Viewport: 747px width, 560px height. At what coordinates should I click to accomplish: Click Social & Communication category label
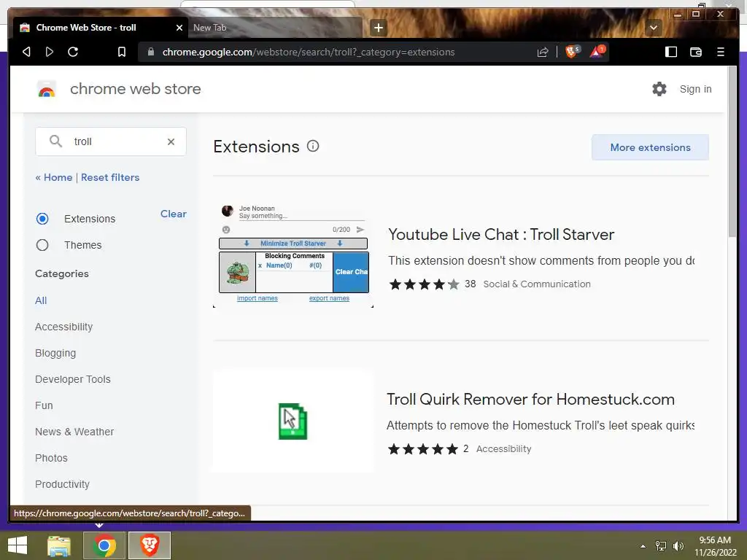tap(537, 284)
